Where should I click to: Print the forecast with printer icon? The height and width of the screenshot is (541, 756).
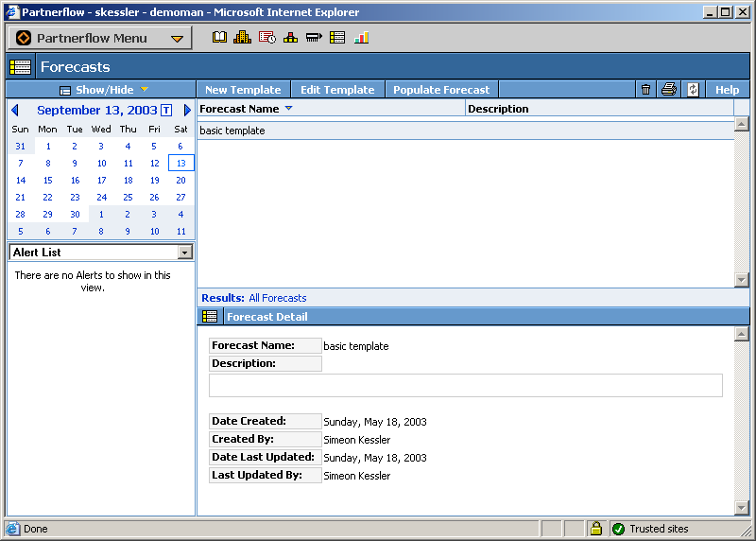point(669,89)
